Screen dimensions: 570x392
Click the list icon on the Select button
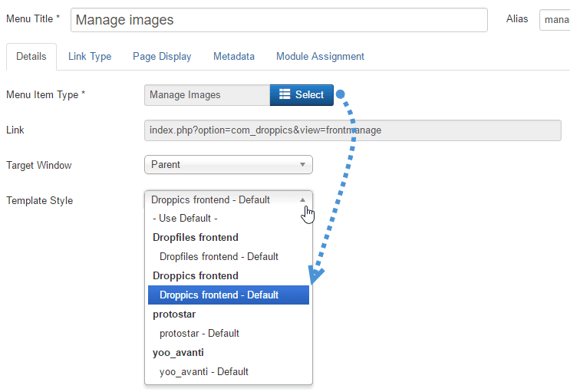(x=284, y=95)
